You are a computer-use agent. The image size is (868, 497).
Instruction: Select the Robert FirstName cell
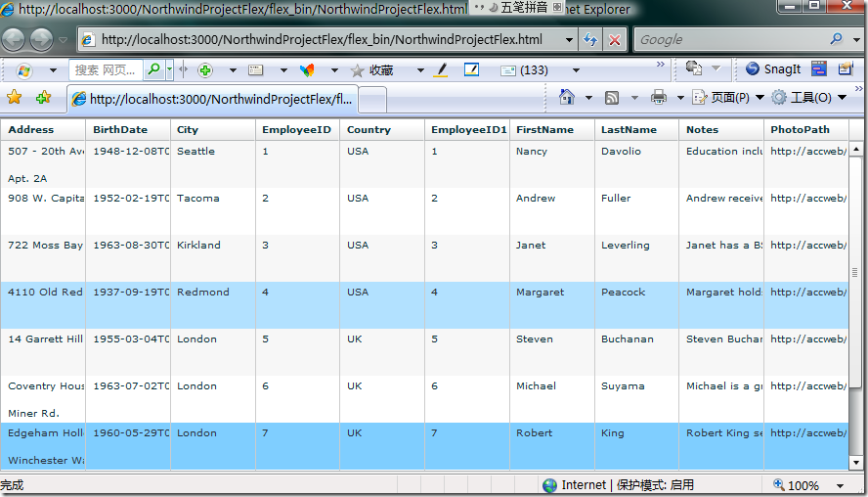tap(552, 446)
